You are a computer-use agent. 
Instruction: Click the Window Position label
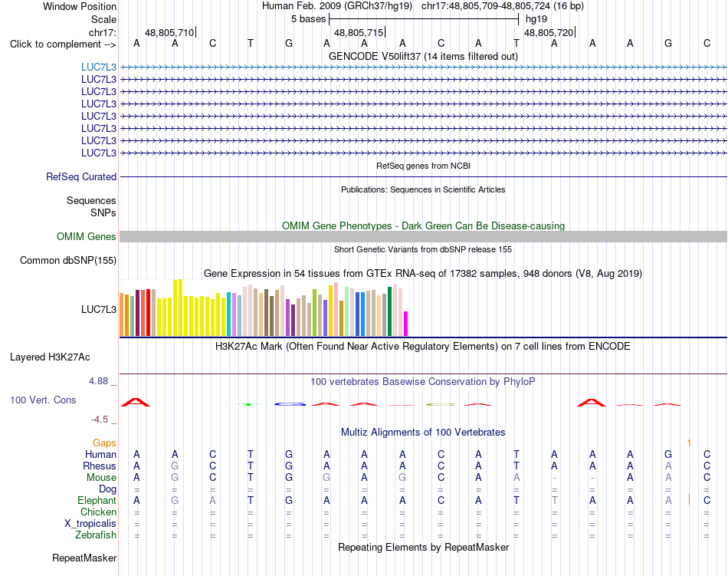[x=80, y=6]
